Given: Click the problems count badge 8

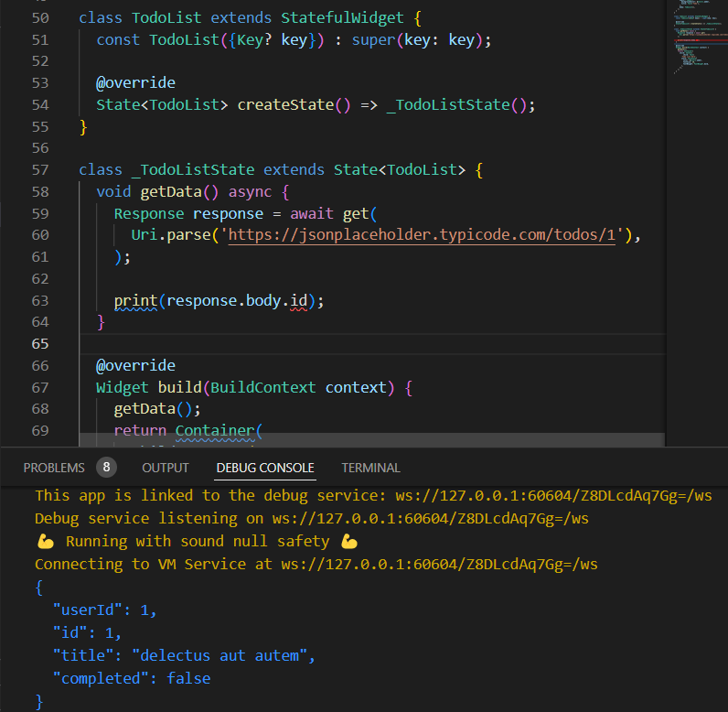Looking at the screenshot, I should point(106,468).
